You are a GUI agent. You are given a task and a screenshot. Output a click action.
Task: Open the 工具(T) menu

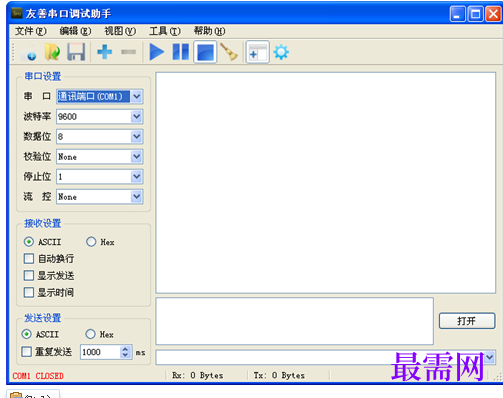click(x=165, y=31)
